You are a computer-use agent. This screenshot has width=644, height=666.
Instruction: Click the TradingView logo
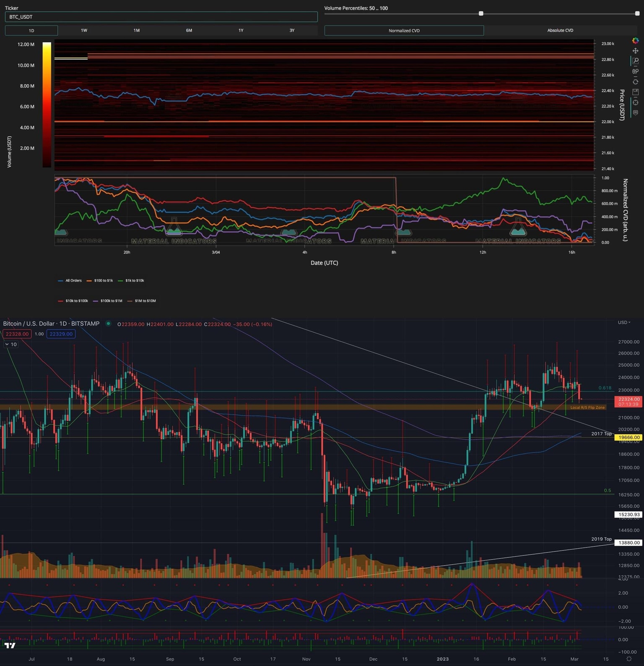coord(10,645)
